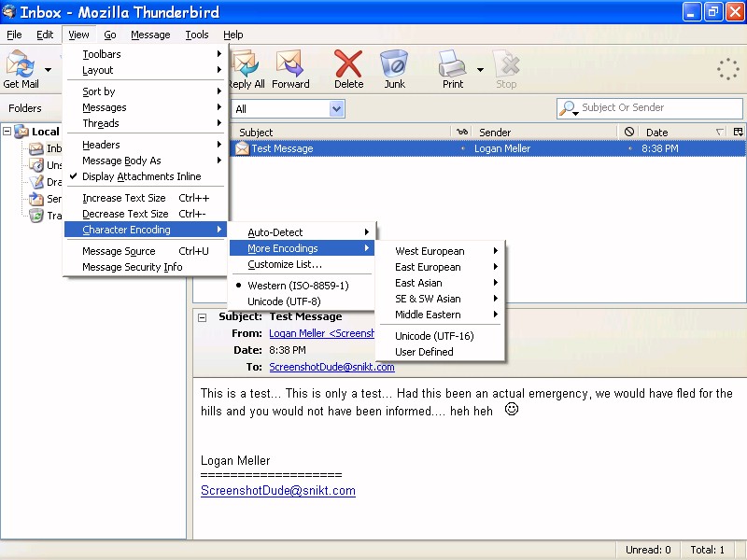Collapse the Local Folders tree node
747x560 pixels.
point(7,131)
